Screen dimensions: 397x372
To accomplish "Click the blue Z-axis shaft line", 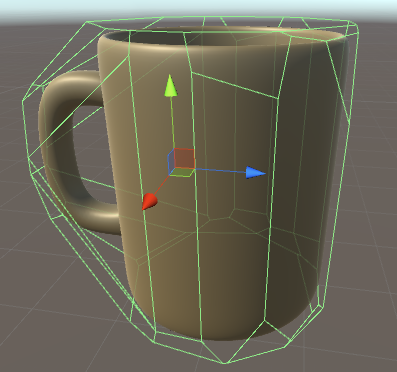I will tap(221, 170).
